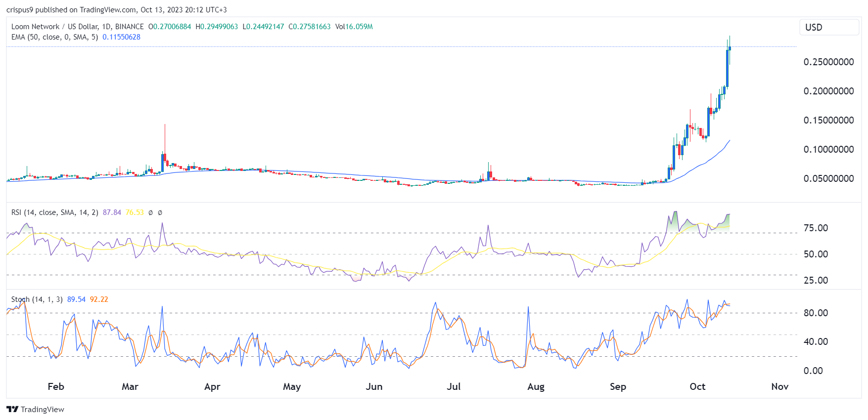Click the Mar label on the time axis
The height and width of the screenshot is (420, 868).
130,386
